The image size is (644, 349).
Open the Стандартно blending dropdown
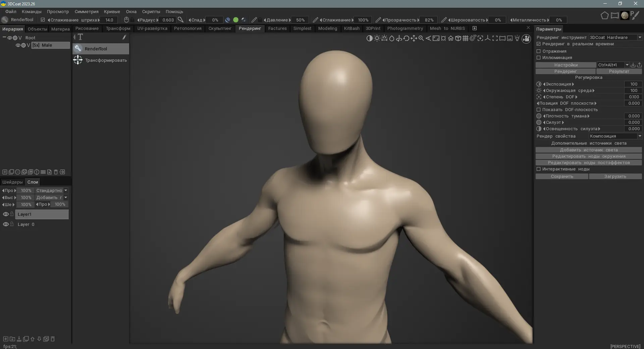pyautogui.click(x=52, y=191)
